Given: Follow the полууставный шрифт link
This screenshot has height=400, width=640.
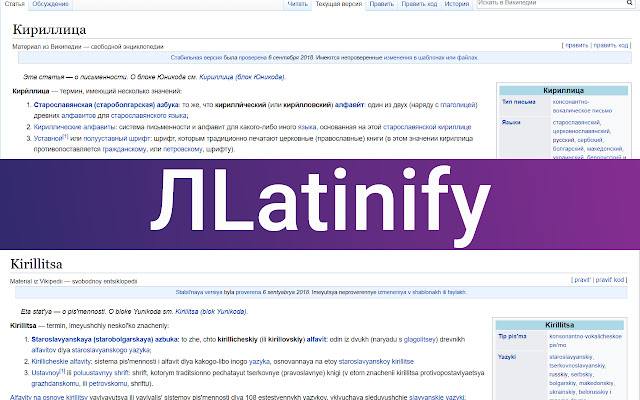Looking at the screenshot, I should coord(116,138).
